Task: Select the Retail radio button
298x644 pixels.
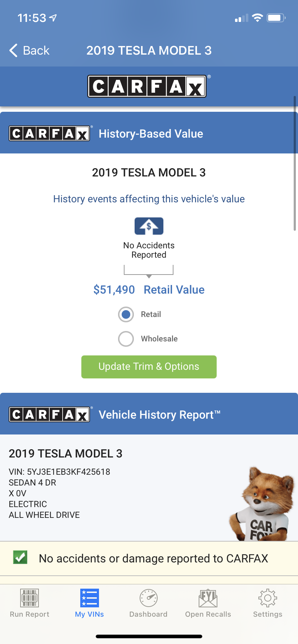Action: tap(126, 314)
